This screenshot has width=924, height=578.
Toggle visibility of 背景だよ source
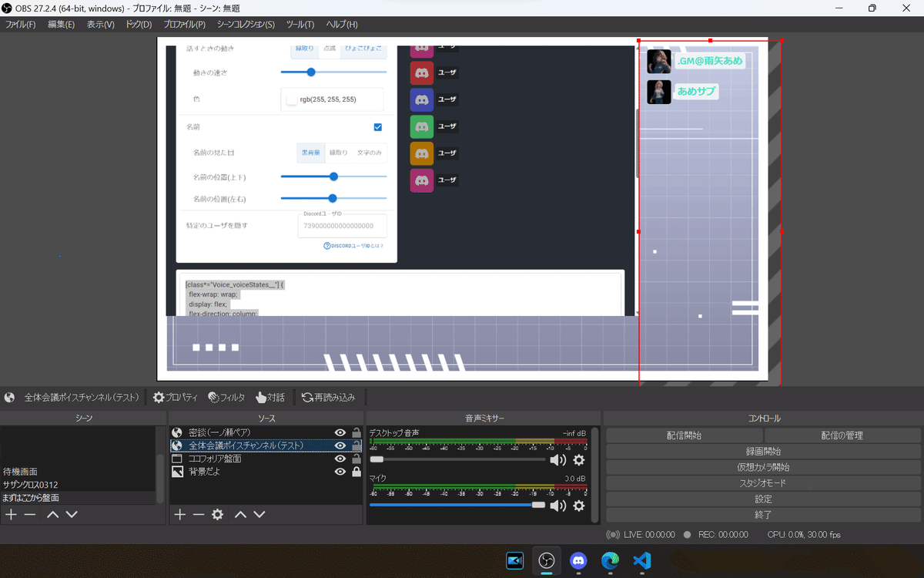[340, 472]
